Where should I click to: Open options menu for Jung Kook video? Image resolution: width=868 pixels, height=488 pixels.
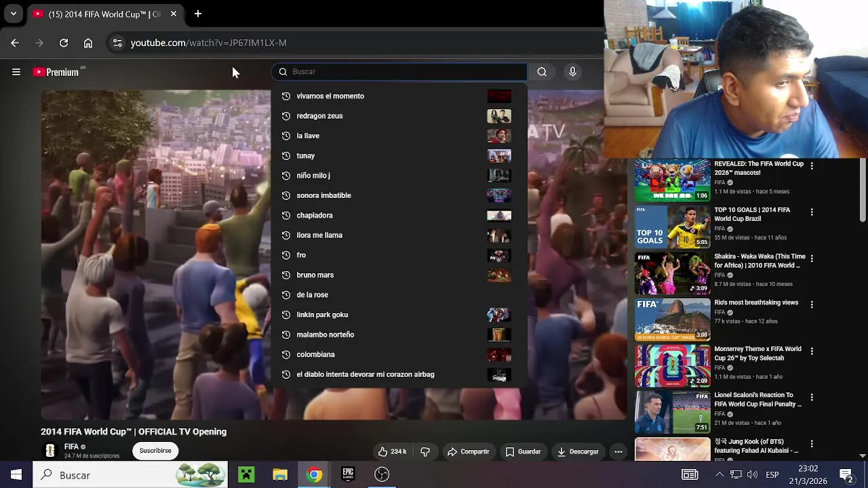[x=812, y=443]
